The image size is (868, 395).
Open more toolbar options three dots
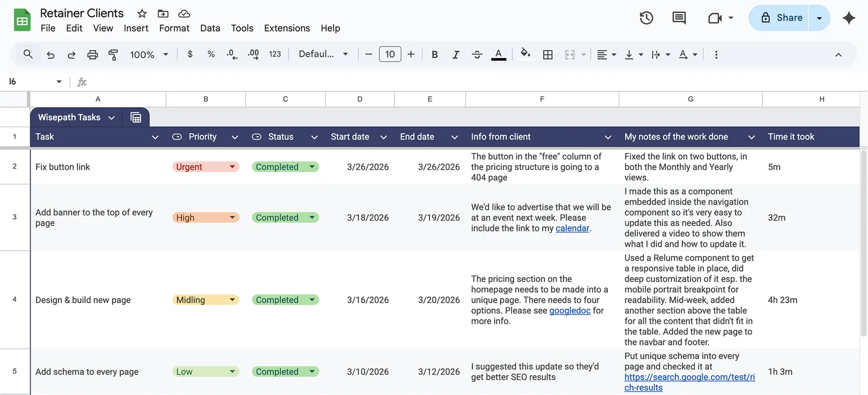coord(716,54)
